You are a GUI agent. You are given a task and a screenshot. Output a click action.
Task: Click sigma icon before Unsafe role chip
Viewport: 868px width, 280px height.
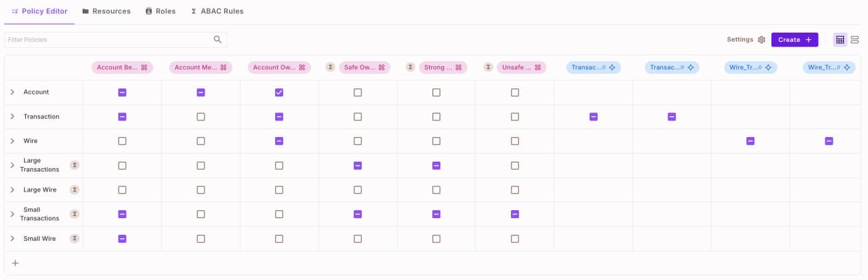[488, 67]
